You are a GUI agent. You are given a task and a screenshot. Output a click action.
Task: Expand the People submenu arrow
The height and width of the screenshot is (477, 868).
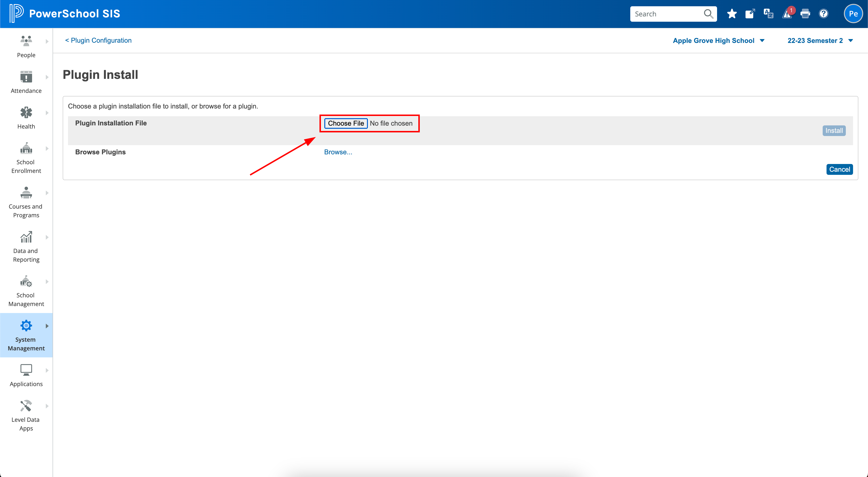(47, 41)
